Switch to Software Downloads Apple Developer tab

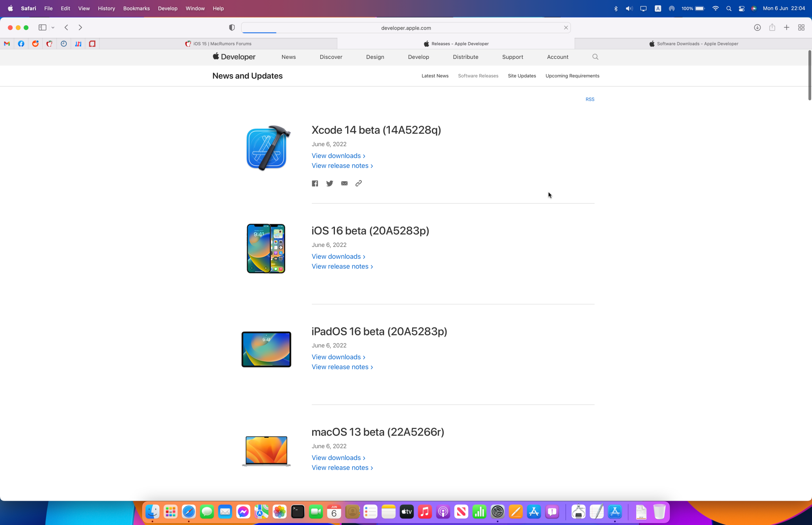click(x=693, y=44)
